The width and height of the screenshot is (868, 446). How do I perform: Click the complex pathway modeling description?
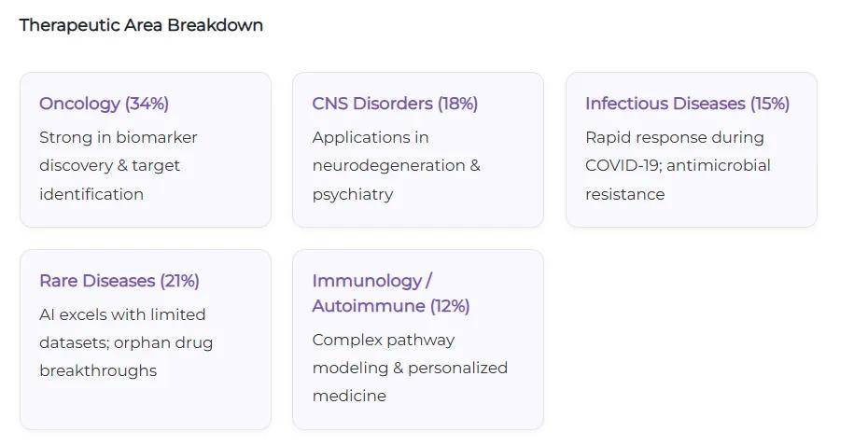pyautogui.click(x=410, y=368)
